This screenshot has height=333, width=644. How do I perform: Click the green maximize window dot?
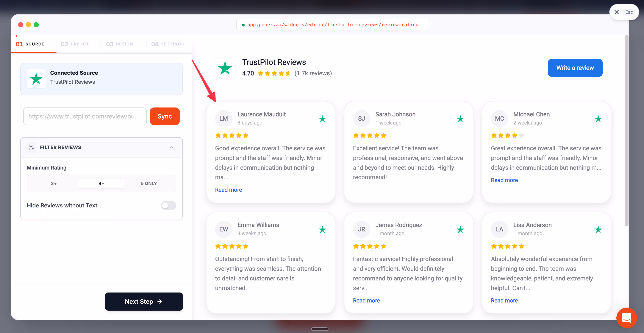tap(36, 25)
